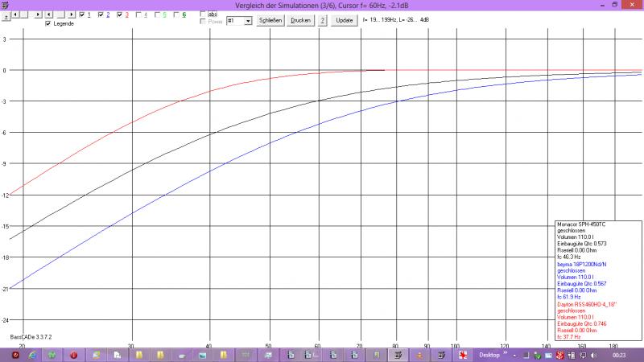Enable simulation 4 checkbox
The width and height of the screenshot is (644, 362).
[x=138, y=14]
